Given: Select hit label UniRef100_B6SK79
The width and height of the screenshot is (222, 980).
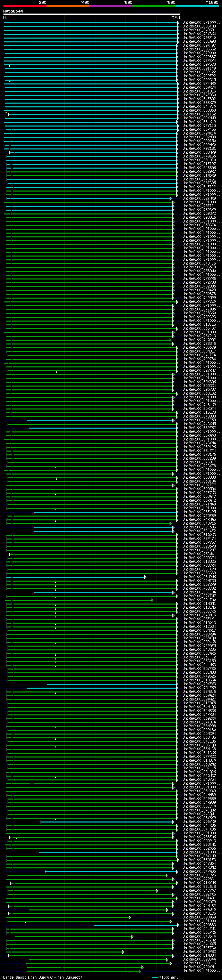Looking at the screenshot, I should click(x=199, y=103).
